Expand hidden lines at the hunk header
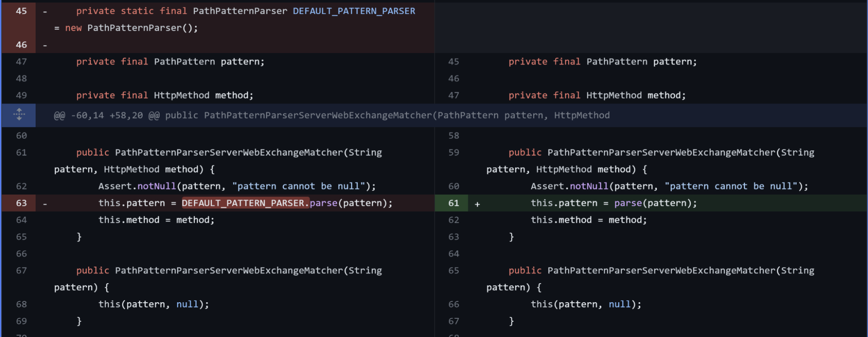 coord(19,115)
